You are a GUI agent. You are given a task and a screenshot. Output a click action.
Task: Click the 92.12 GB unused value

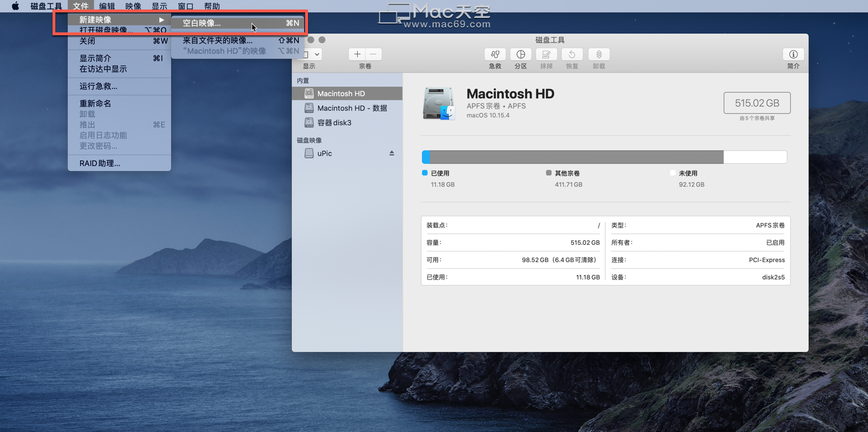pyautogui.click(x=691, y=184)
